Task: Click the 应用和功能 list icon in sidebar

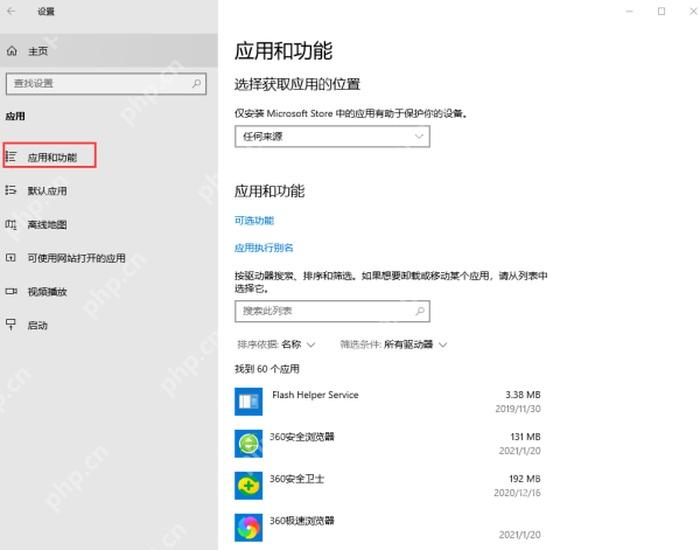Action: coord(11,157)
